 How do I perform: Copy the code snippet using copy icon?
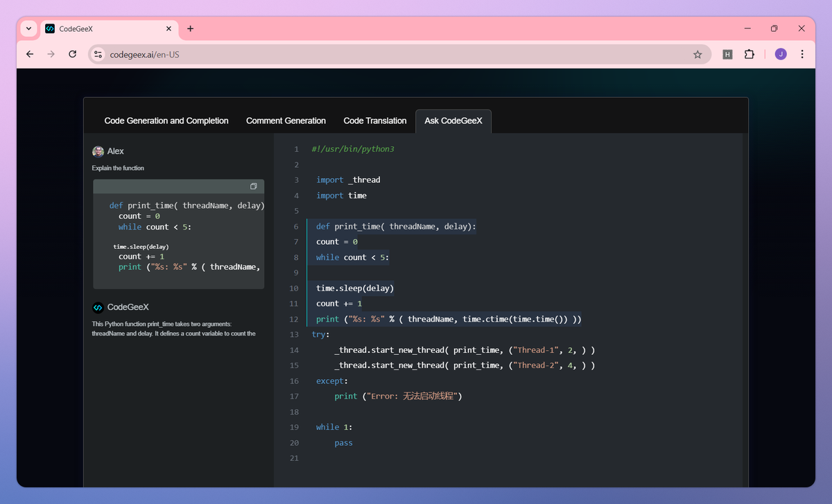(254, 186)
